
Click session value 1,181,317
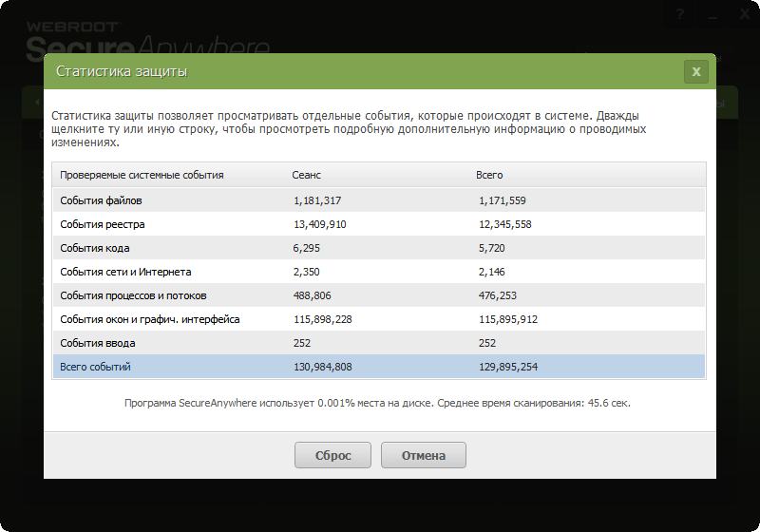(317, 200)
